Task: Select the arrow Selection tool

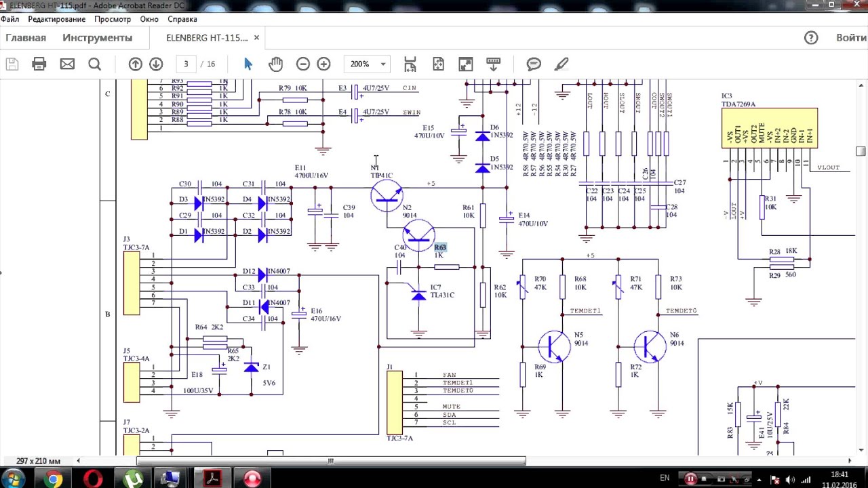Action: pyautogui.click(x=248, y=64)
